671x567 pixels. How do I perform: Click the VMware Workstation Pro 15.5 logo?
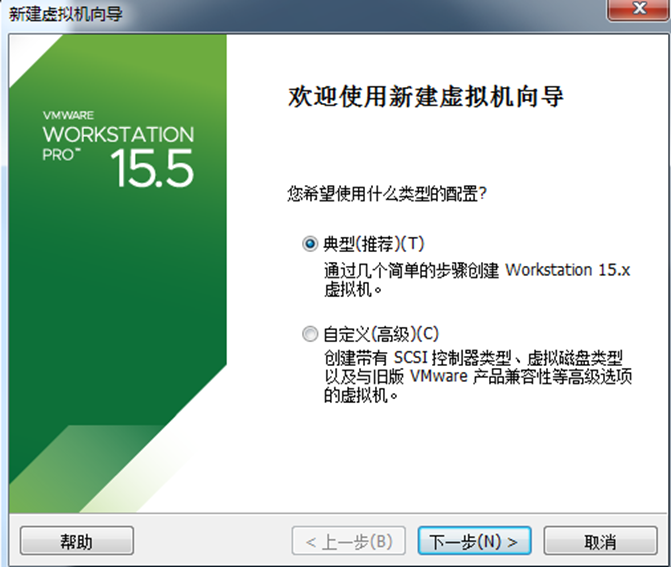point(118,149)
